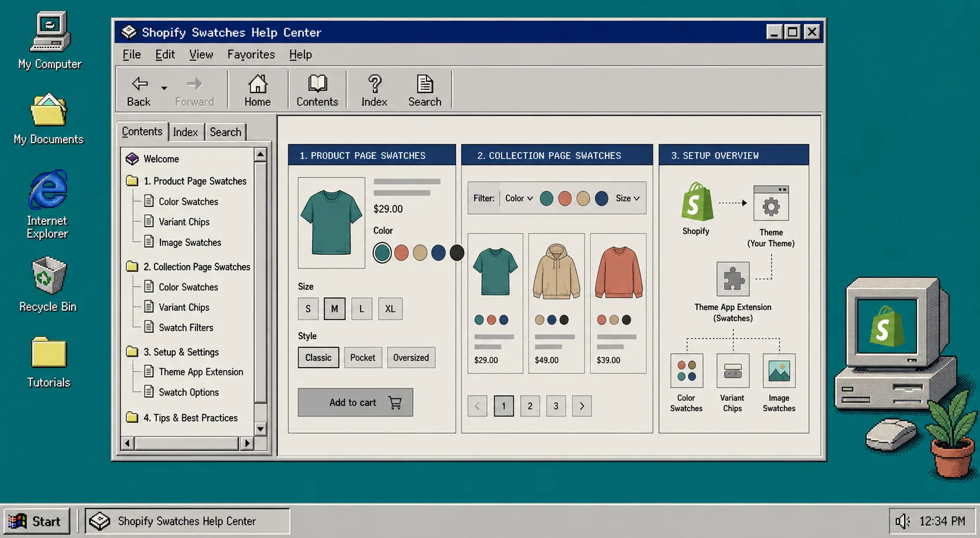Click the volume speaker icon in the tray
Viewport: 980px width, 538px height.
click(902, 521)
